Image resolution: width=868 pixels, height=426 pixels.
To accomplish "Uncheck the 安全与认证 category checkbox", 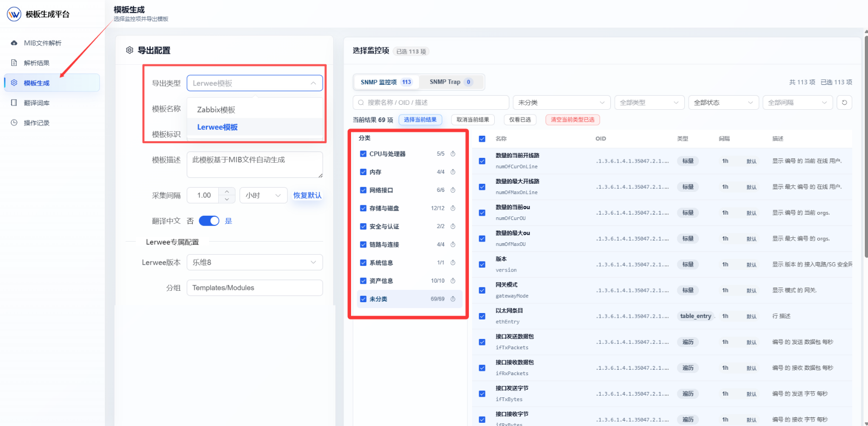I will (363, 226).
